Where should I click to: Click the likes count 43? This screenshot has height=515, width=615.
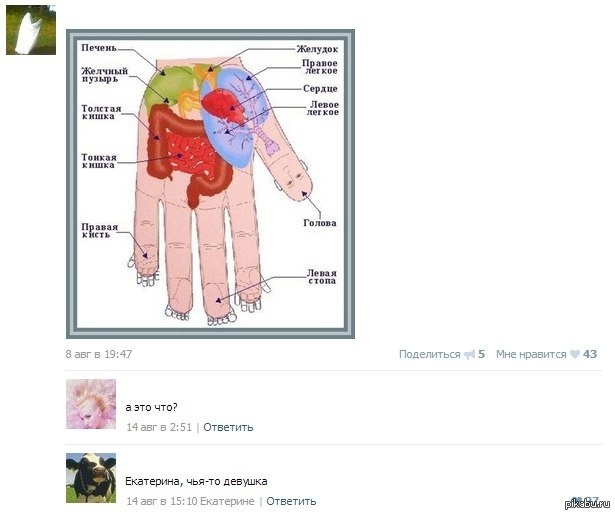[x=590, y=354]
